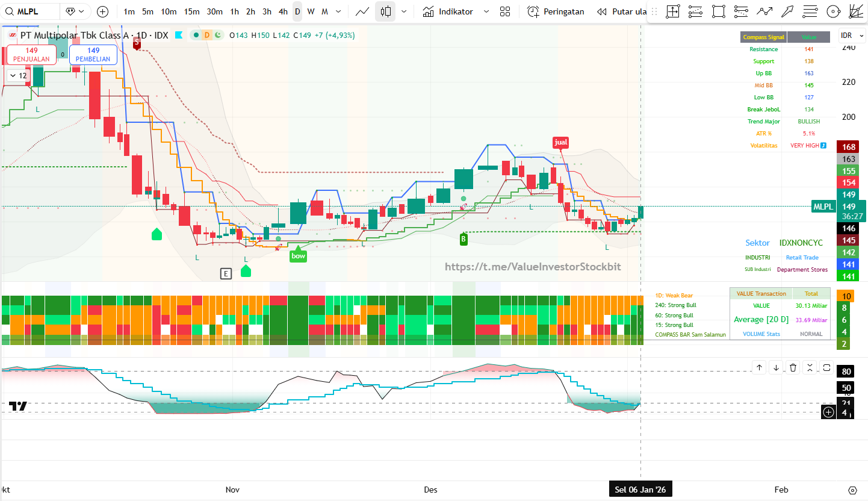Collapse the oscillator pane
Screen dimensions: 868x501
(810, 367)
